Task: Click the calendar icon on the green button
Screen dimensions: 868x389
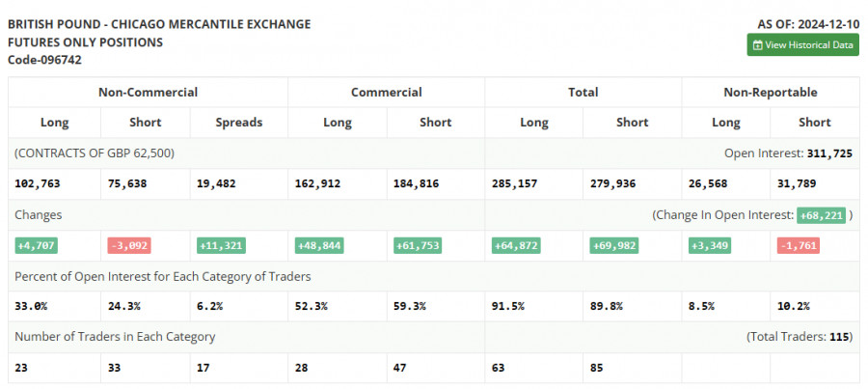Action: (x=758, y=44)
